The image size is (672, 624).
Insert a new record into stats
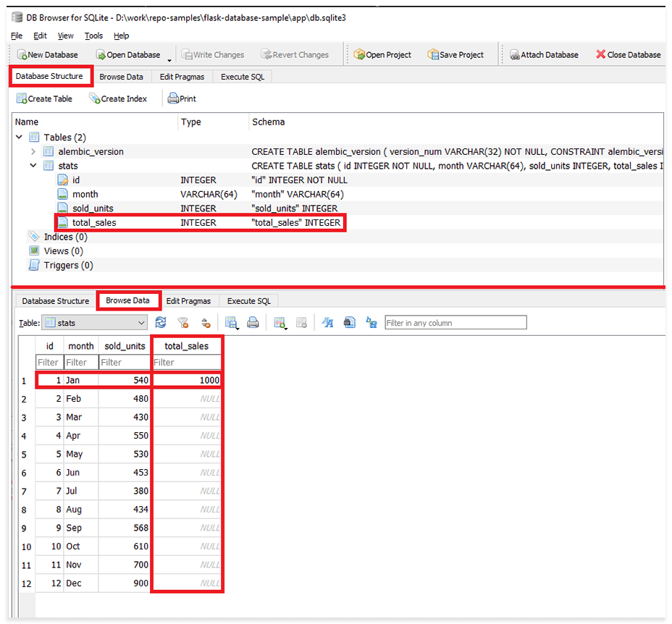point(278,321)
